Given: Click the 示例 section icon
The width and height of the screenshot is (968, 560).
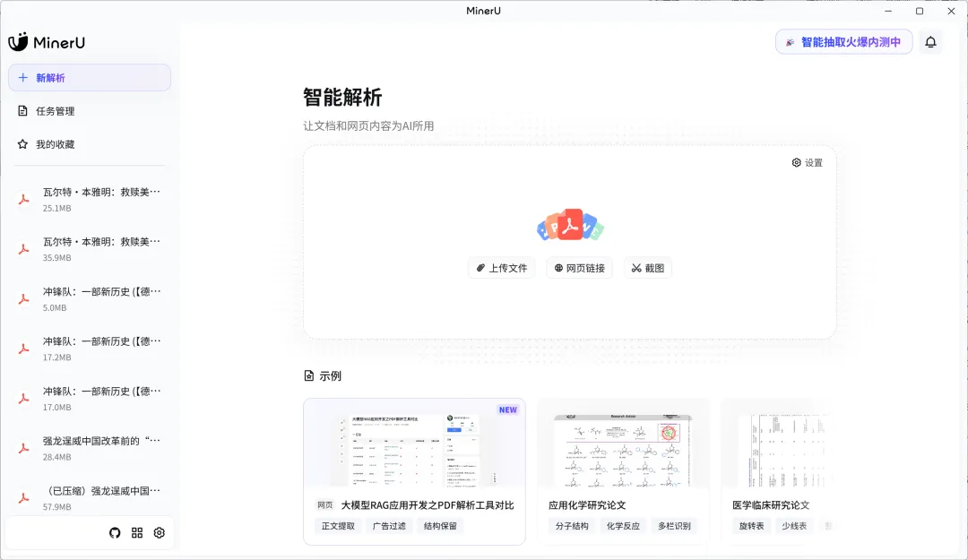Looking at the screenshot, I should click(x=308, y=375).
